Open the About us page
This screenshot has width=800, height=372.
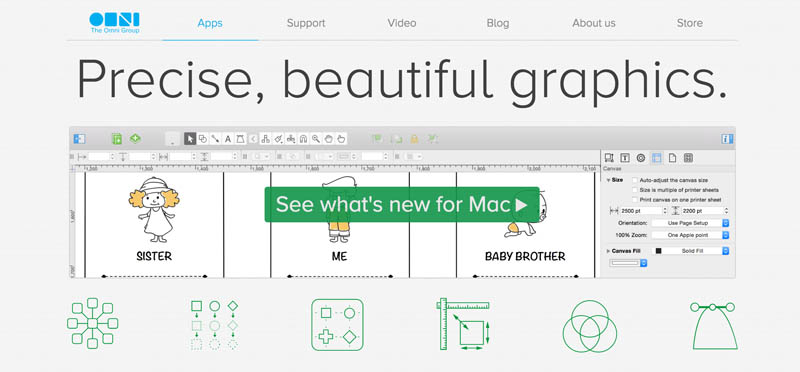pos(593,23)
